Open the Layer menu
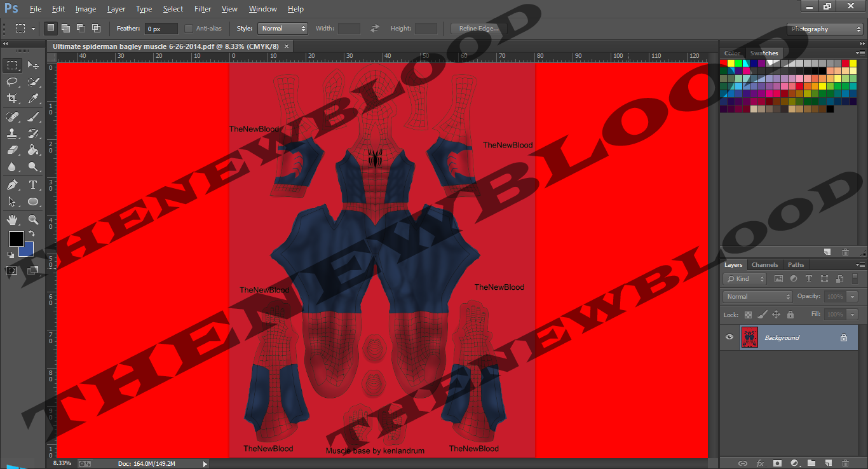The image size is (868, 469). 116,9
